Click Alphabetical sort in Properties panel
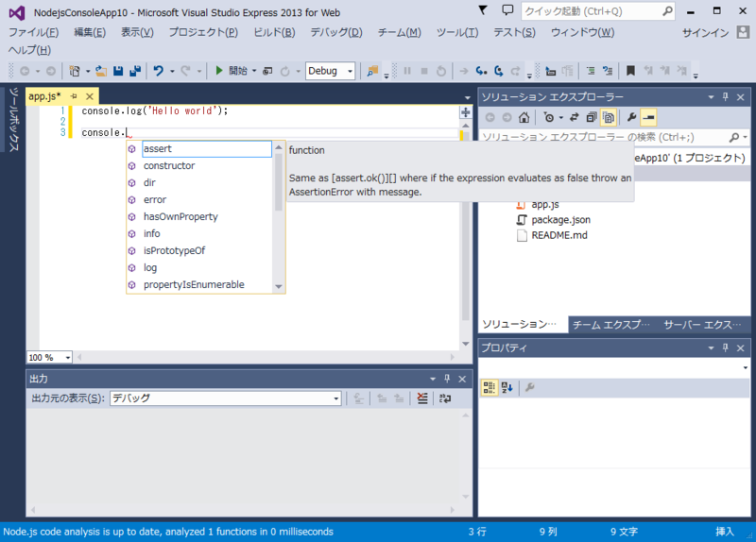 pyautogui.click(x=507, y=387)
